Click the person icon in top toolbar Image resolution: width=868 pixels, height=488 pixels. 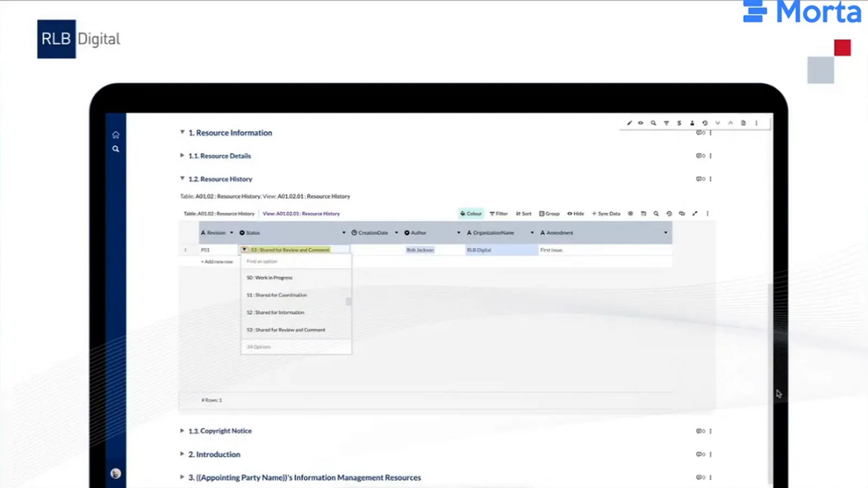pyautogui.click(x=692, y=123)
